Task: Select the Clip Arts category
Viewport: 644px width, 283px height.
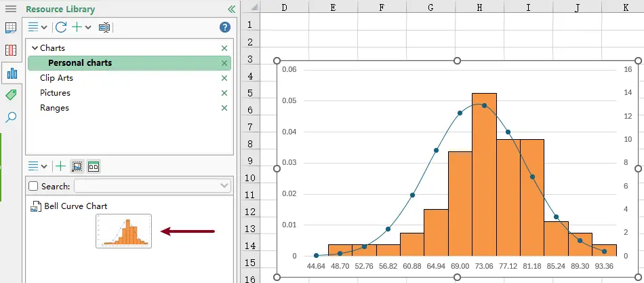Action: tap(56, 78)
